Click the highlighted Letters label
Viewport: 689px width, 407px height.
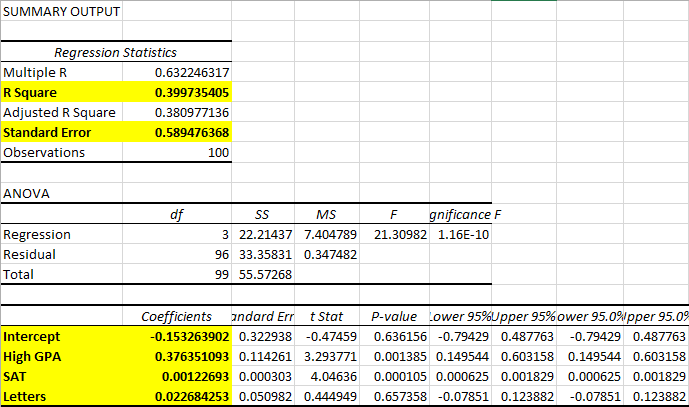click(x=62, y=396)
